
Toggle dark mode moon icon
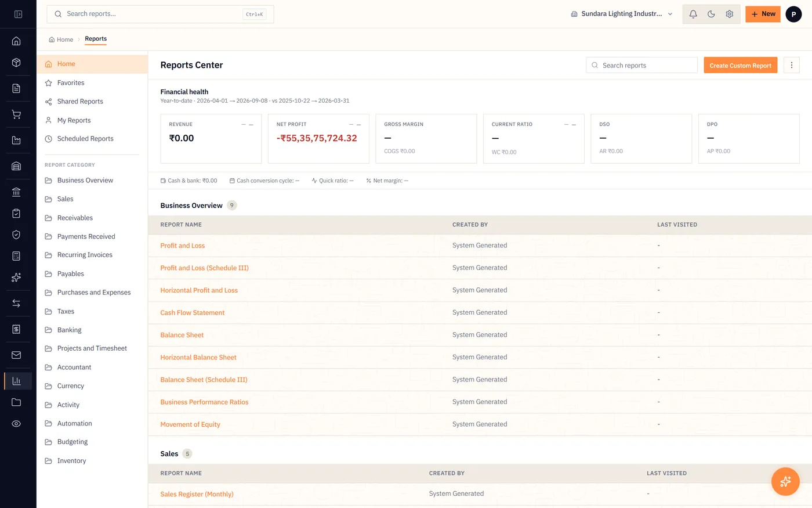pyautogui.click(x=711, y=14)
